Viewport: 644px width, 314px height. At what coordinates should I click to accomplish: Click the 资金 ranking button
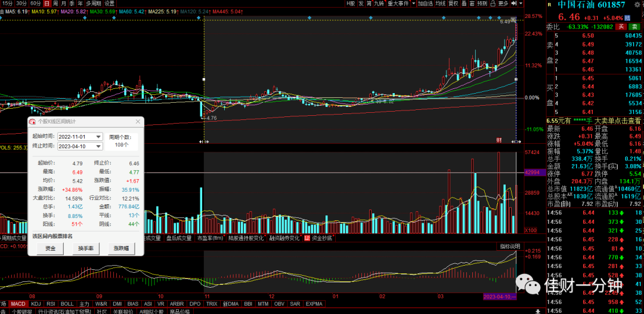tap(50, 248)
